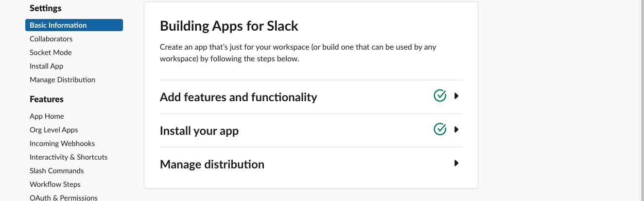The width and height of the screenshot is (644, 201).
Task: Go to Collaborators settings
Action: point(51,39)
